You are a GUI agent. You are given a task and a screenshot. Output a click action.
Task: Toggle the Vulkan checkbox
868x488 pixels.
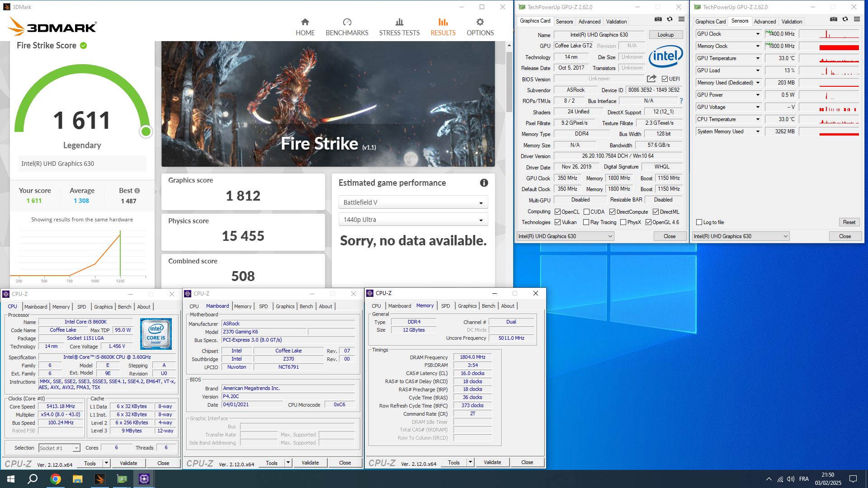tap(558, 222)
